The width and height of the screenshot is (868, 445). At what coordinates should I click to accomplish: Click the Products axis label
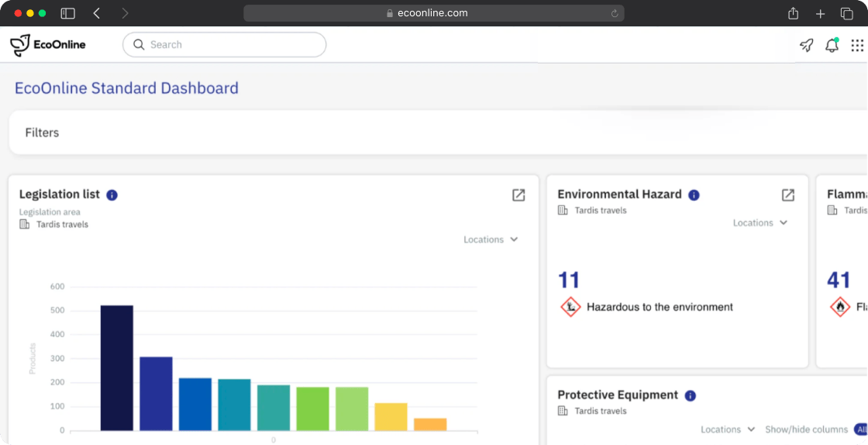tap(32, 358)
